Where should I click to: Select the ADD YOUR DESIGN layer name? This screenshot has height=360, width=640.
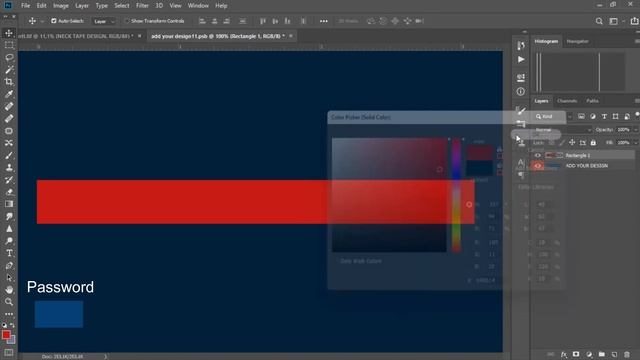587,166
